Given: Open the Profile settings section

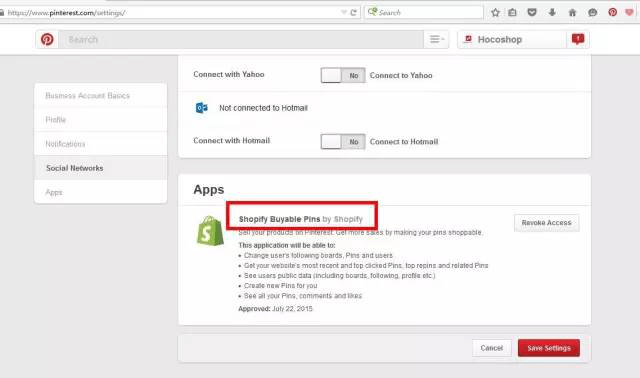Looking at the screenshot, I should click(100, 120).
